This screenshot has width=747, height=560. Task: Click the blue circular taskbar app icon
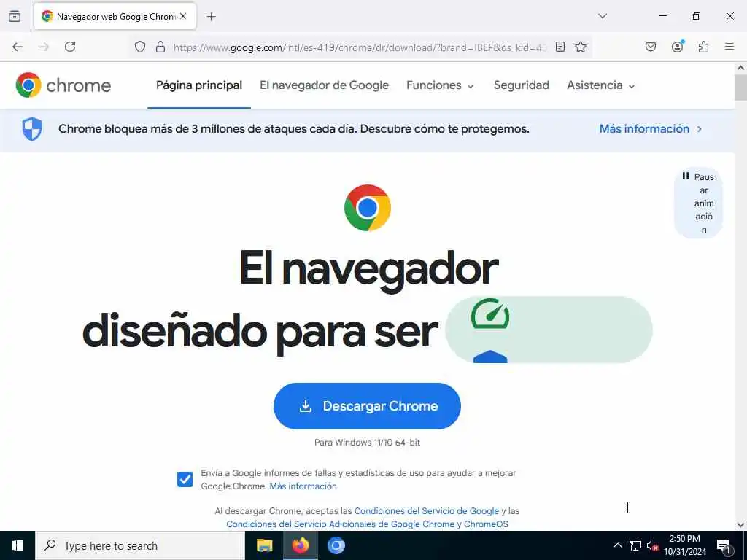coord(336,545)
